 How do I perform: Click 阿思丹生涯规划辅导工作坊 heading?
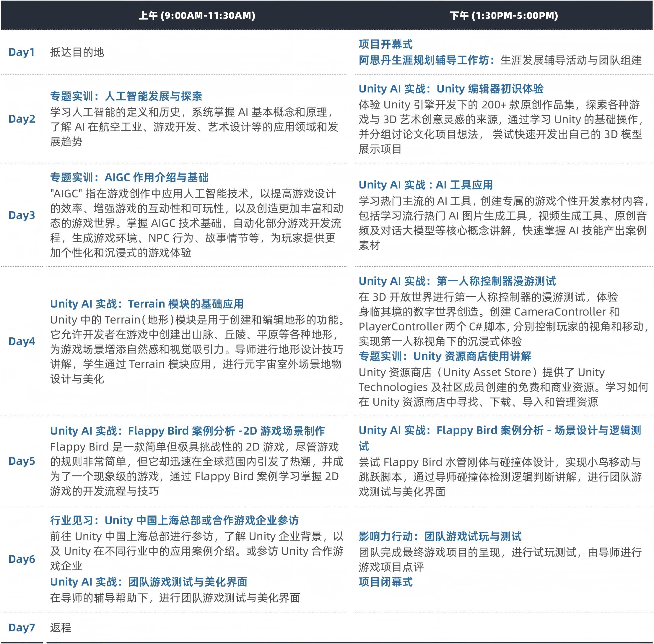click(x=424, y=60)
